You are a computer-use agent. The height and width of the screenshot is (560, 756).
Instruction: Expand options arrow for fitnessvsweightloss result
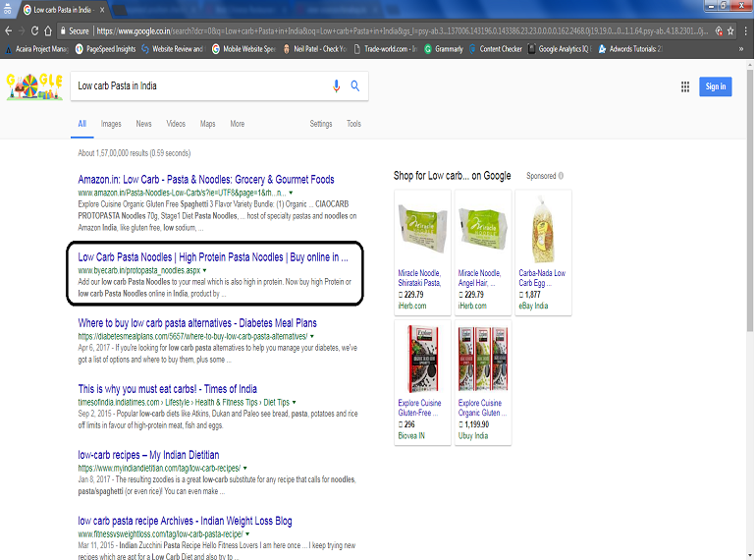pyautogui.click(x=247, y=534)
